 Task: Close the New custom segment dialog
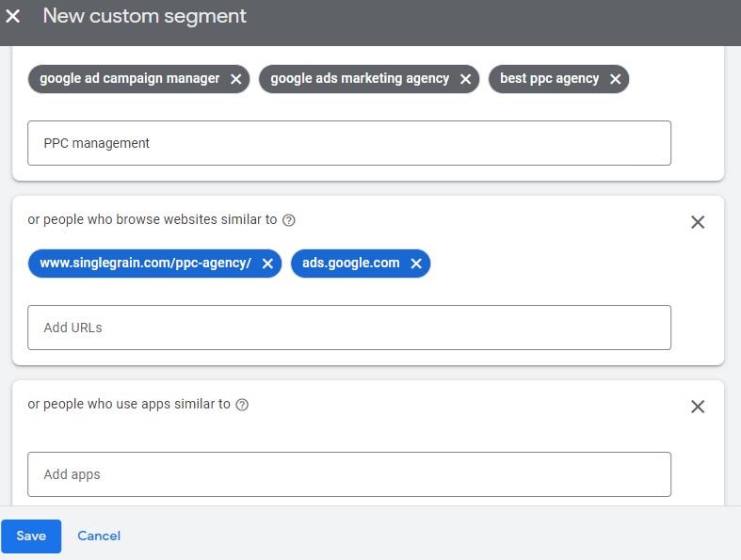[13, 17]
